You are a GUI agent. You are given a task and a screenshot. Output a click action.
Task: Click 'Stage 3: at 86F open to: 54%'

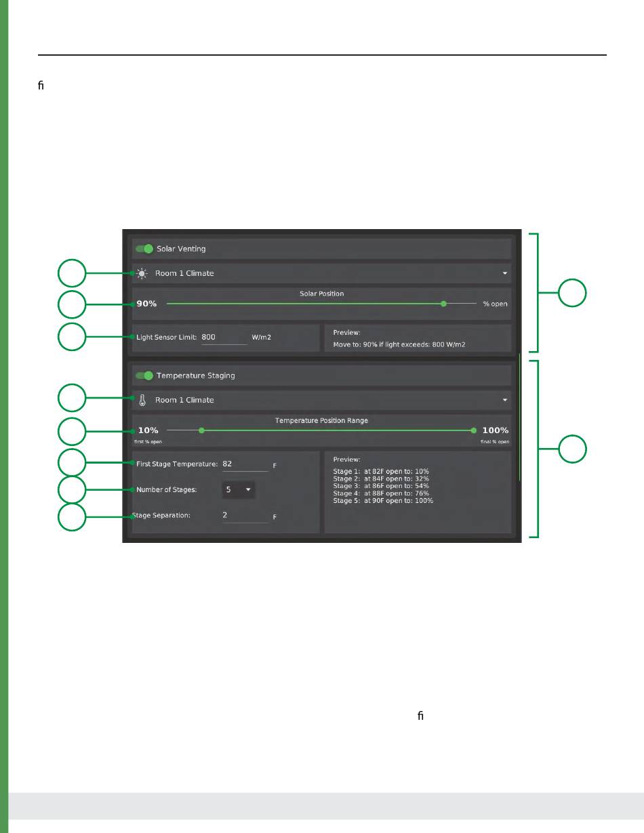381,486
